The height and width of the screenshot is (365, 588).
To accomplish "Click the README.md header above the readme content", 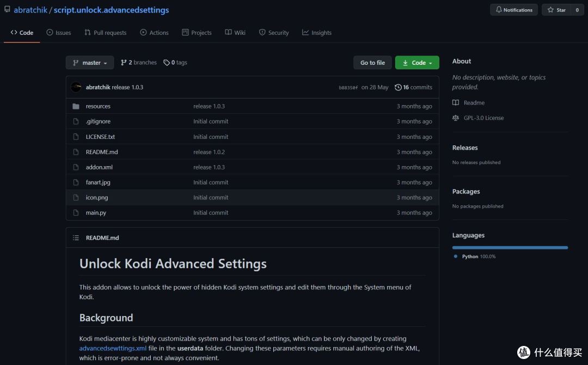I will (102, 238).
